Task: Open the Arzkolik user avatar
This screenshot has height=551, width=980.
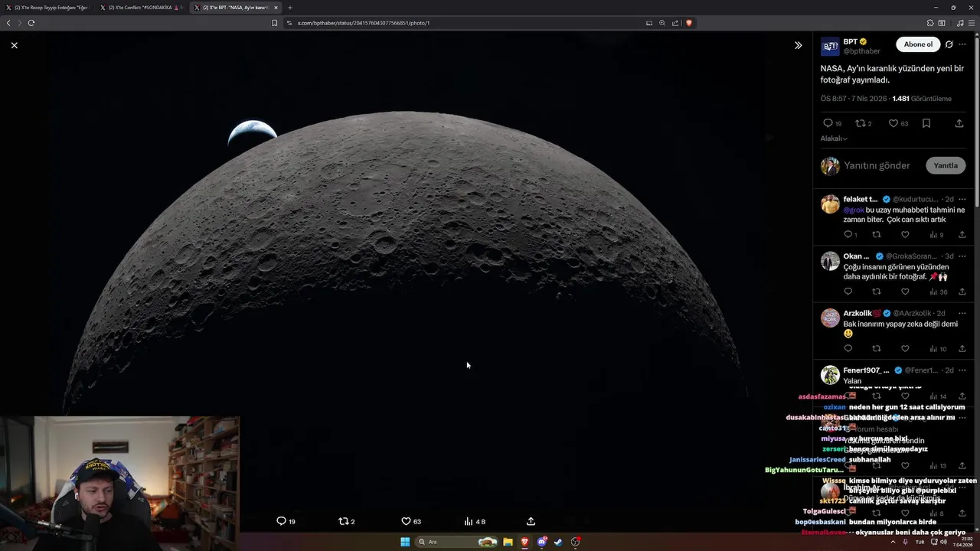Action: (x=830, y=318)
